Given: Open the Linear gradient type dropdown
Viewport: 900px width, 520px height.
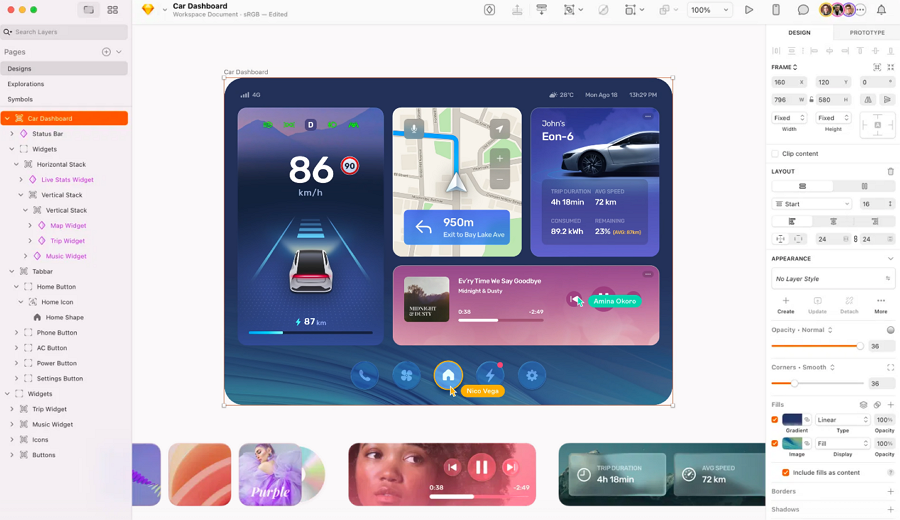Looking at the screenshot, I should (843, 420).
